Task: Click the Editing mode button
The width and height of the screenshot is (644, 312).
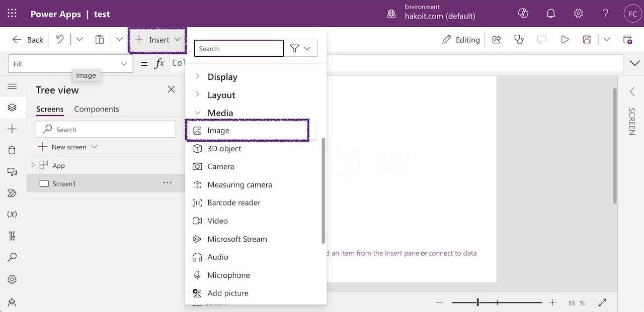Action: coord(461,40)
